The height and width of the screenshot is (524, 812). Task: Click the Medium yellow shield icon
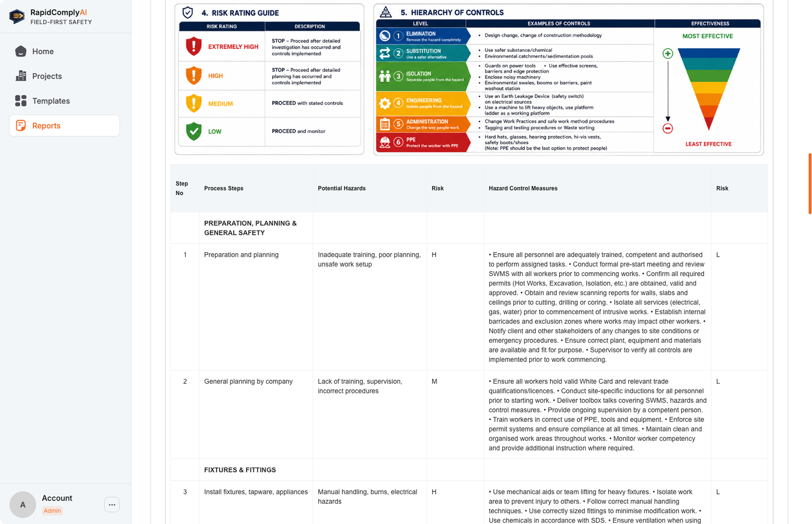pyautogui.click(x=194, y=103)
